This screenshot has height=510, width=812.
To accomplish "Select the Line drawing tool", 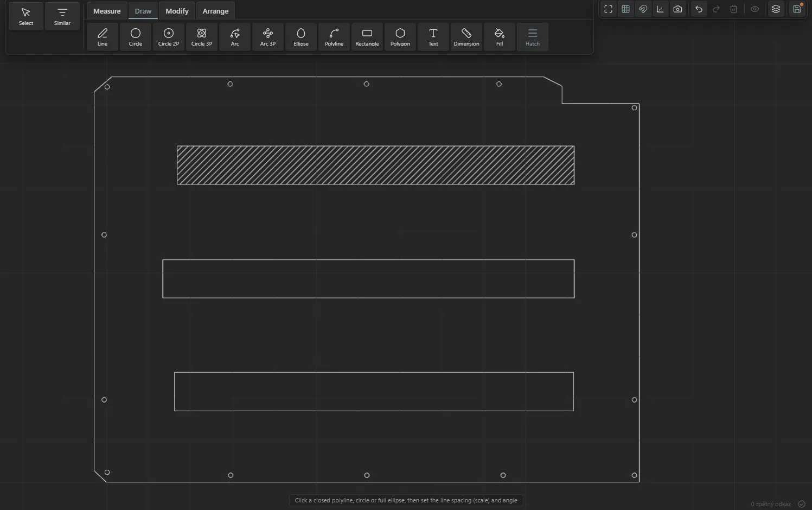I will pyautogui.click(x=103, y=37).
